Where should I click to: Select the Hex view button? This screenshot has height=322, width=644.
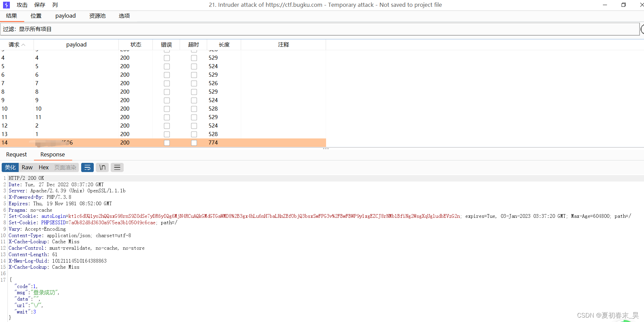pyautogui.click(x=44, y=167)
